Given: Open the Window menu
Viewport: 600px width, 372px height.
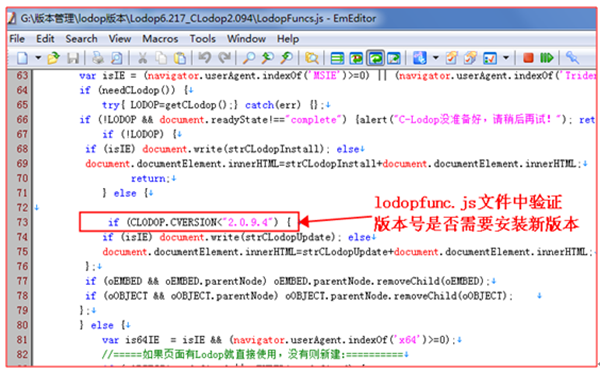Looking at the screenshot, I should 246,39.
